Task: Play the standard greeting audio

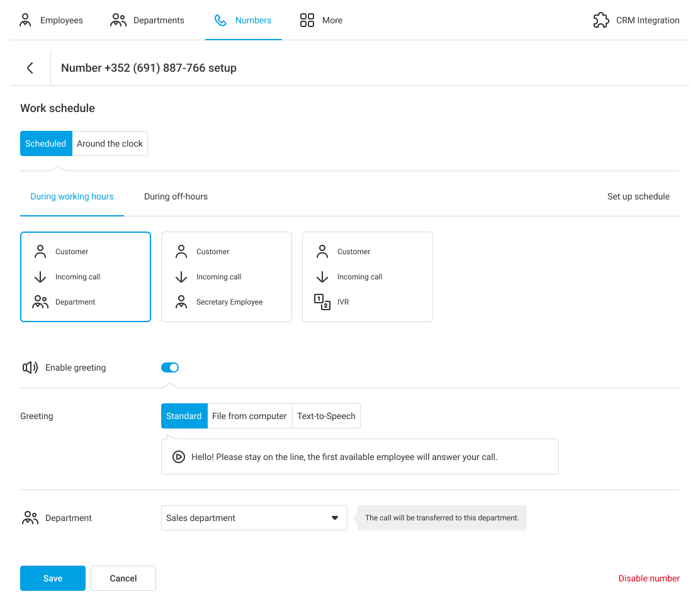Action: coord(179,457)
